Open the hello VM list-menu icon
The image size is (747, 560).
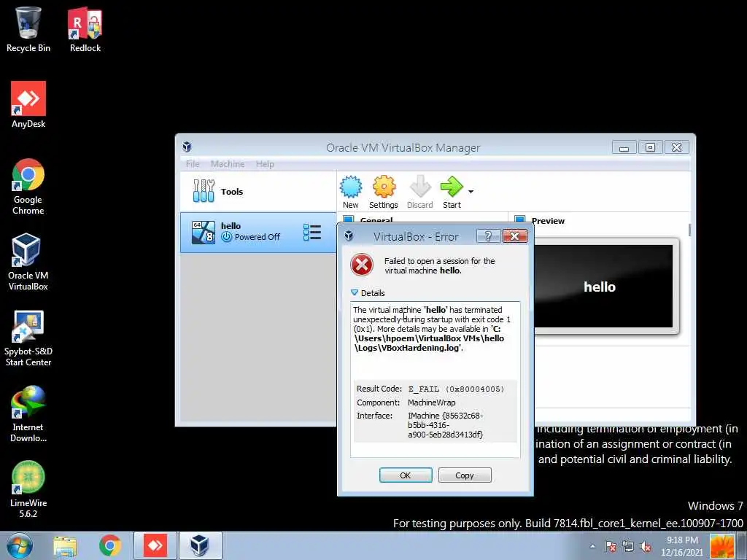click(x=312, y=232)
